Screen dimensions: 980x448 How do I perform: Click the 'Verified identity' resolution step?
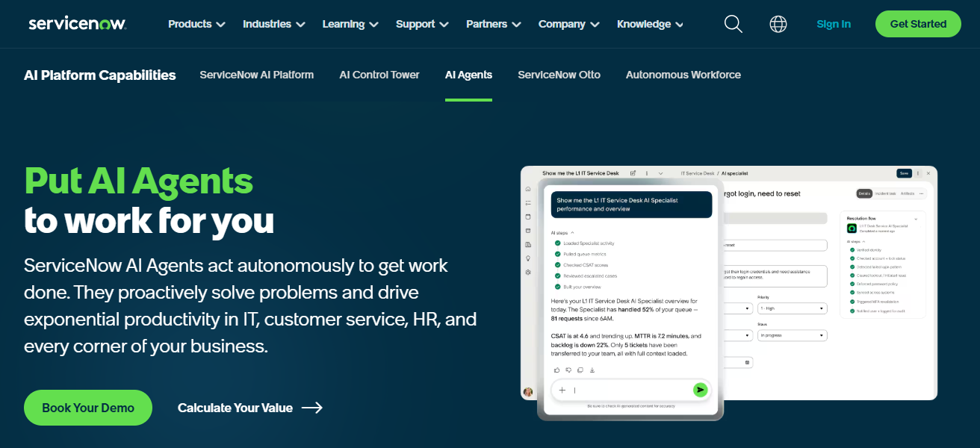869,250
